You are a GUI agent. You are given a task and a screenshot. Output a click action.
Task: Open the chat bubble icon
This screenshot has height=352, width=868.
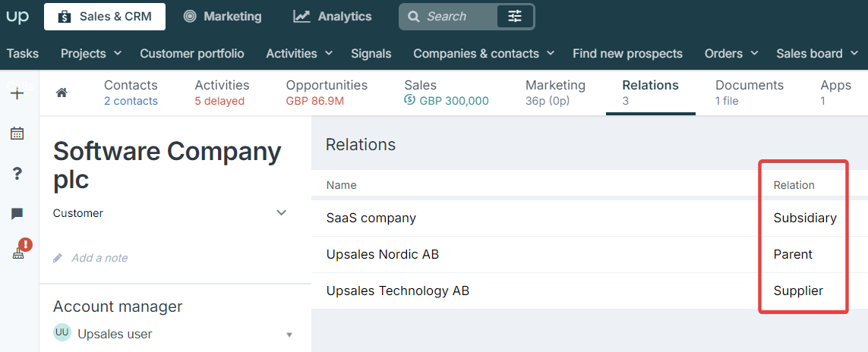point(17,214)
